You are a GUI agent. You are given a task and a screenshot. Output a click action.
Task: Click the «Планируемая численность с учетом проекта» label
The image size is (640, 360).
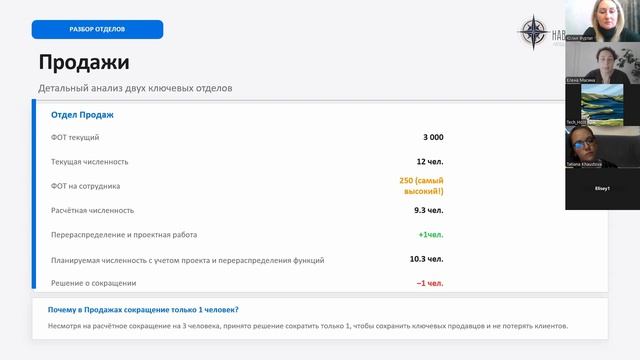[x=188, y=260]
